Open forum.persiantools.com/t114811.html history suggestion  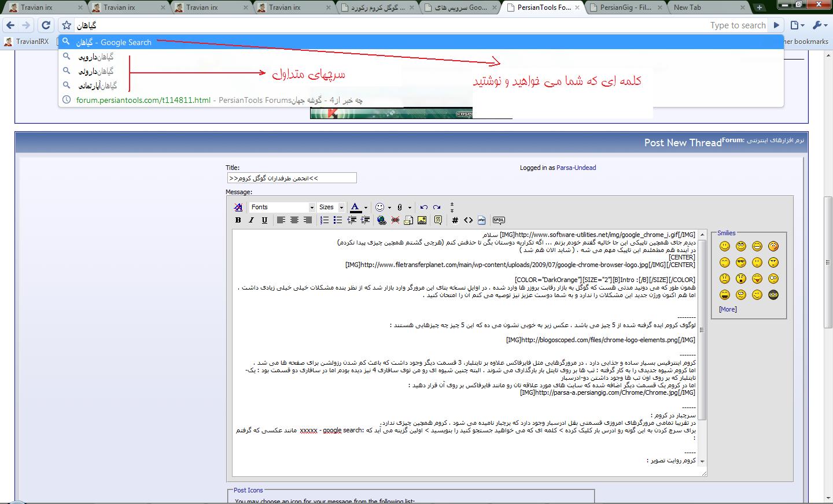coord(421,100)
